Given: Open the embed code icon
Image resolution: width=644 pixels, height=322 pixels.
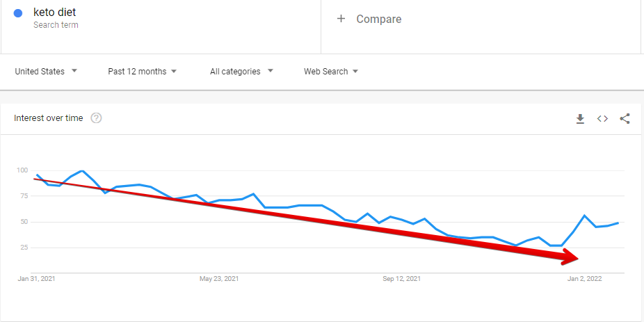Looking at the screenshot, I should tap(602, 119).
